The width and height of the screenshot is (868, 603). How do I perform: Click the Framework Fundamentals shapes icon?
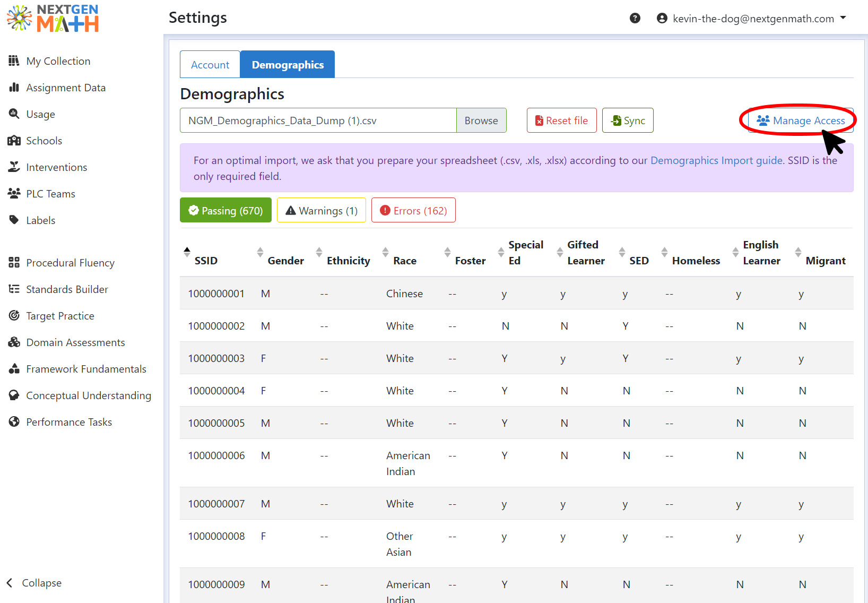tap(14, 368)
